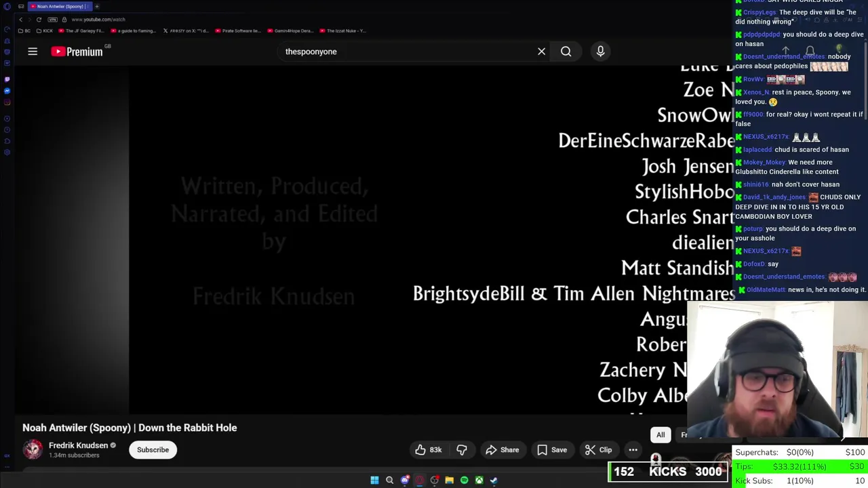Select the Noah Antwiler (Spoony) tab

tap(60, 6)
